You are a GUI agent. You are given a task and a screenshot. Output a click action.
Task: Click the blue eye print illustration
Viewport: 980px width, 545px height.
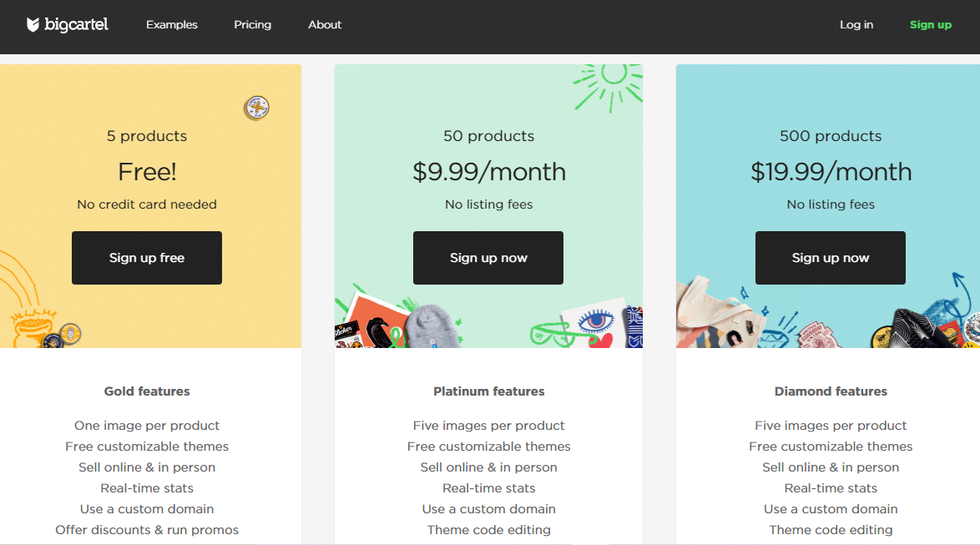pyautogui.click(x=594, y=320)
